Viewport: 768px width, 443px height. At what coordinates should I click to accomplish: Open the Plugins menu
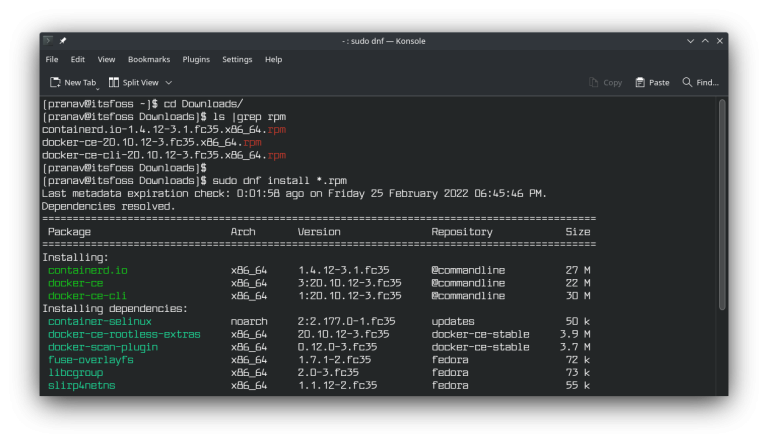[196, 60]
